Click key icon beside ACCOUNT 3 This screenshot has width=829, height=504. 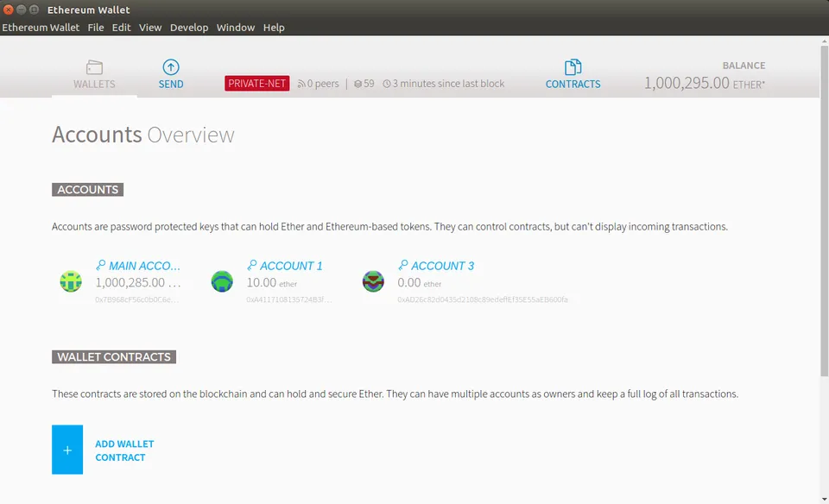pyautogui.click(x=403, y=265)
